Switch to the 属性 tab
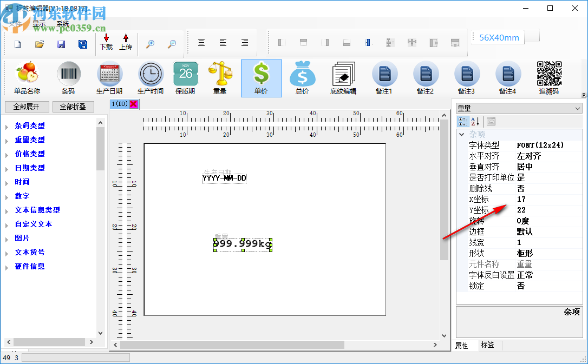 462,345
